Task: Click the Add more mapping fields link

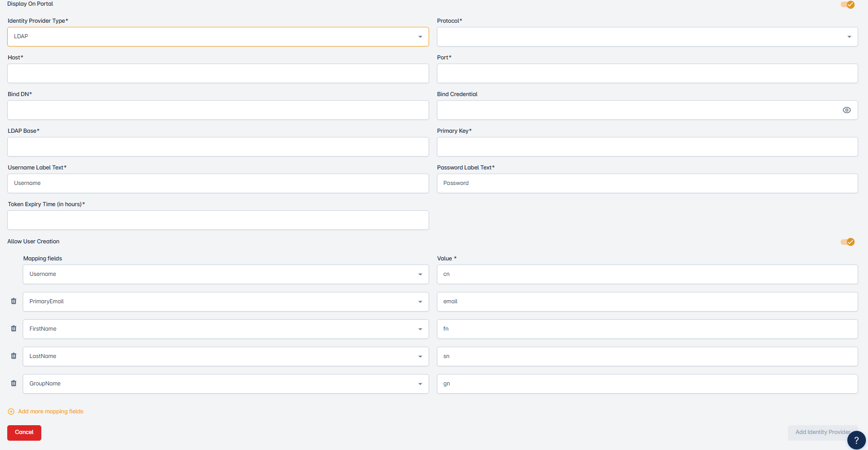Action: 51,412
